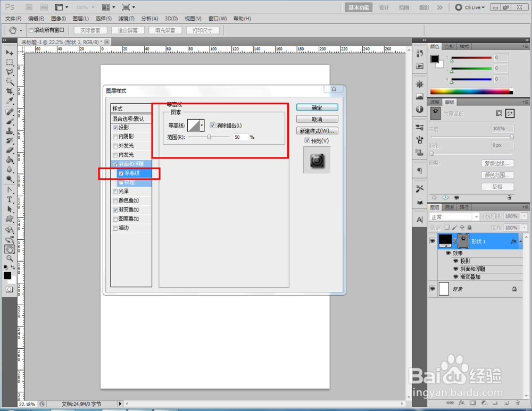The width and height of the screenshot is (532, 411).
Task: Click the 新建样式(W) button
Action: point(317,131)
